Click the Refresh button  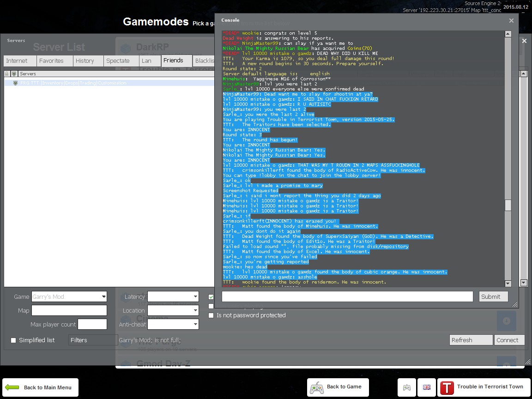[x=471, y=340]
